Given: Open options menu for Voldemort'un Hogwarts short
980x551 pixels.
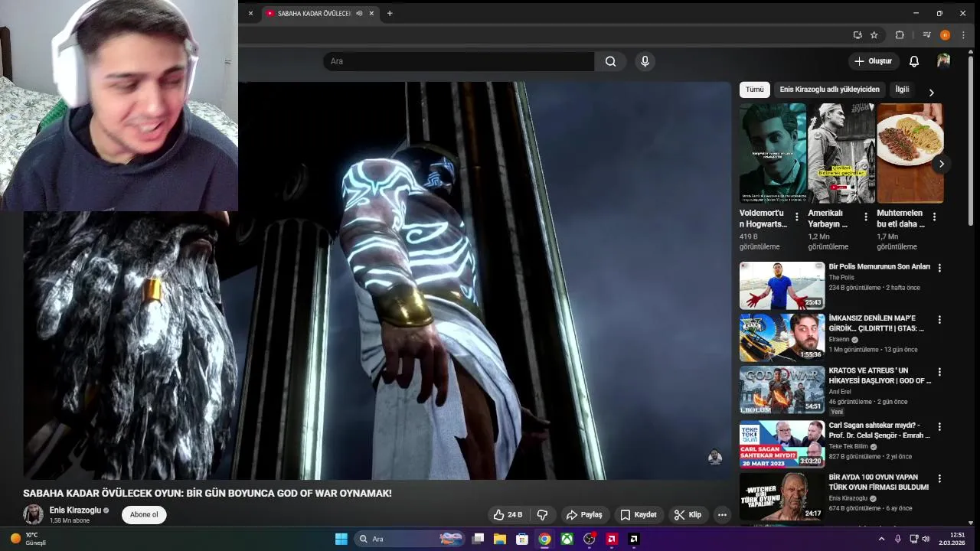Looking at the screenshot, I should [796, 217].
